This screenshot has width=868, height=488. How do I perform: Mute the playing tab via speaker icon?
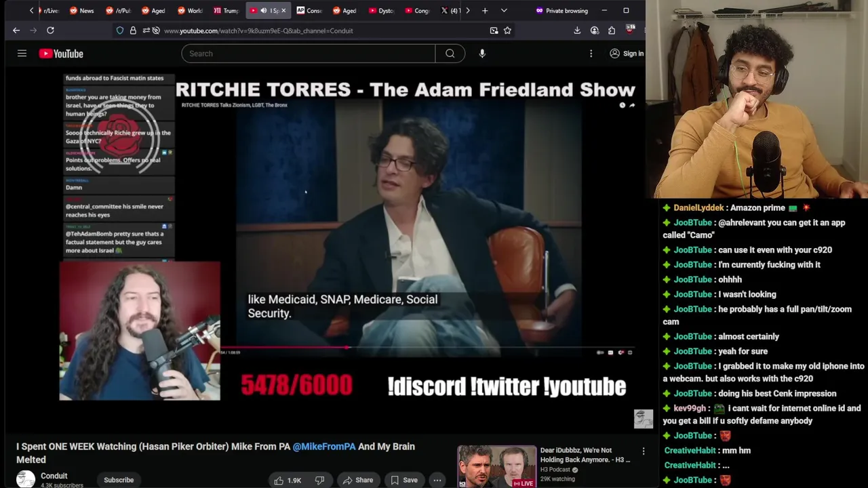[264, 11]
